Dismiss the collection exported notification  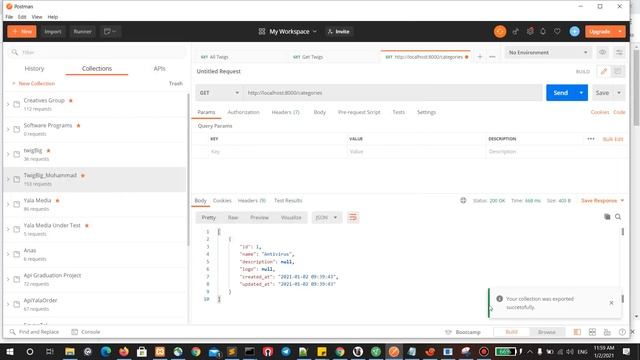pos(611,303)
